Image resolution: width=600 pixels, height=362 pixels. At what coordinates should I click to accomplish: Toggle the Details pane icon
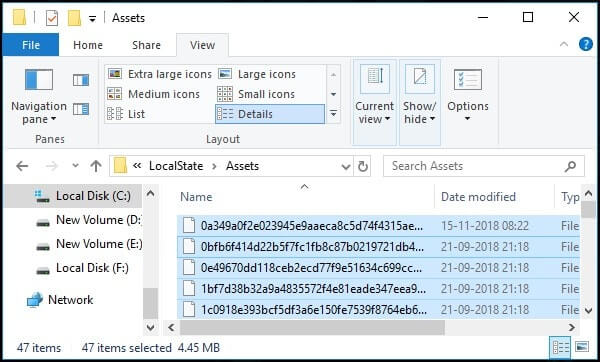(81, 109)
